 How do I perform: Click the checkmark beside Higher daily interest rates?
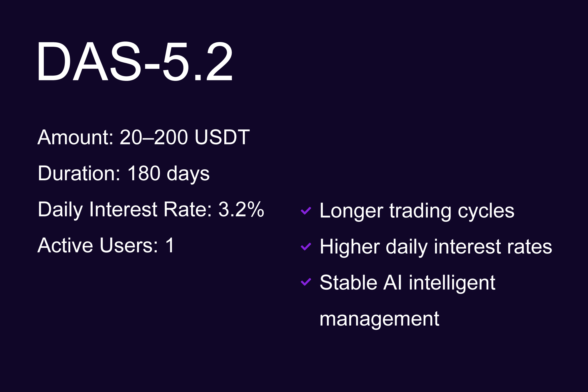306,246
